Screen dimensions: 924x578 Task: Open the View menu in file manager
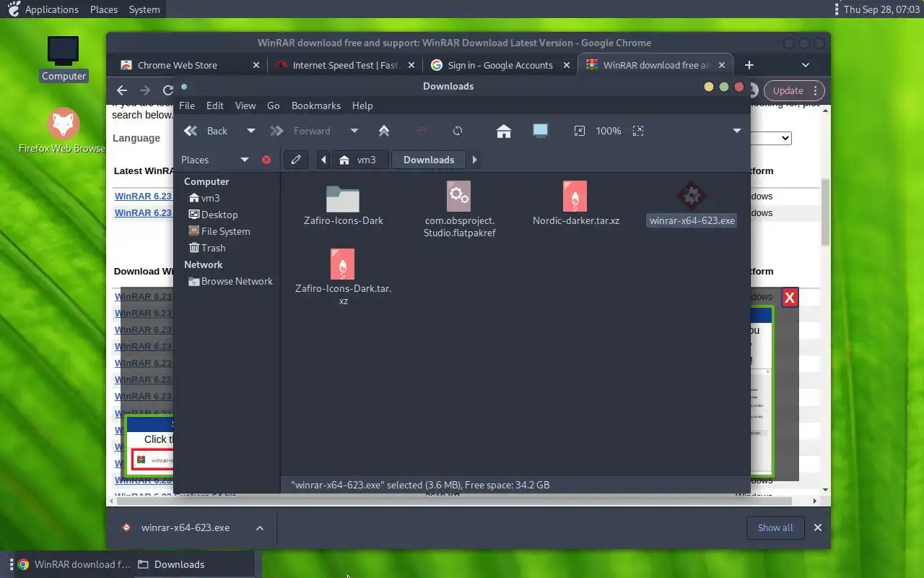coord(245,105)
